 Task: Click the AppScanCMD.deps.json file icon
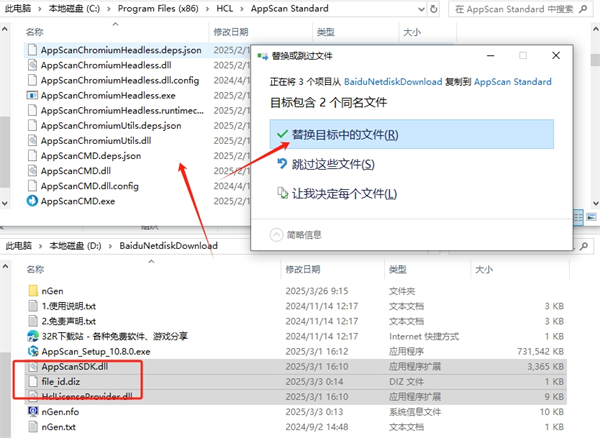click(x=33, y=156)
